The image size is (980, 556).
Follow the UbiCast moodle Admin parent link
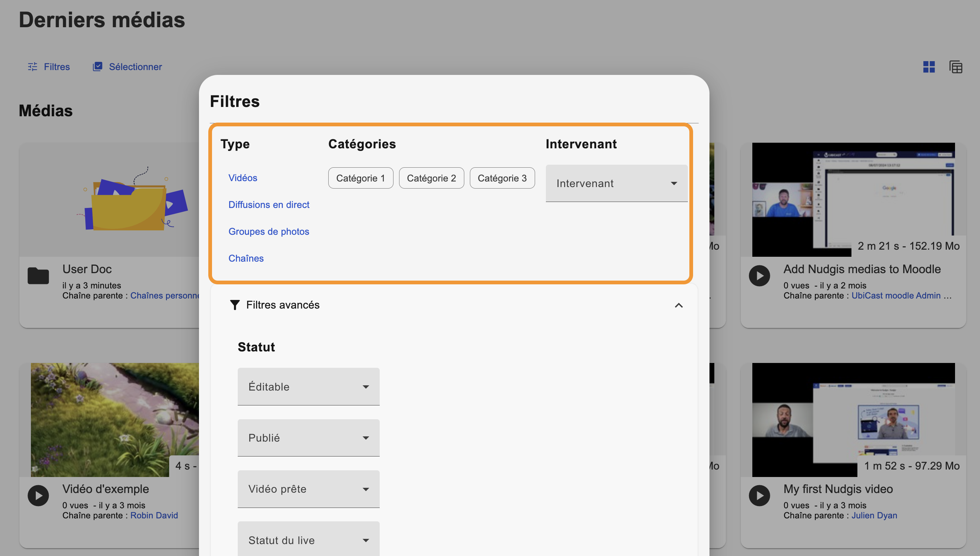896,296
